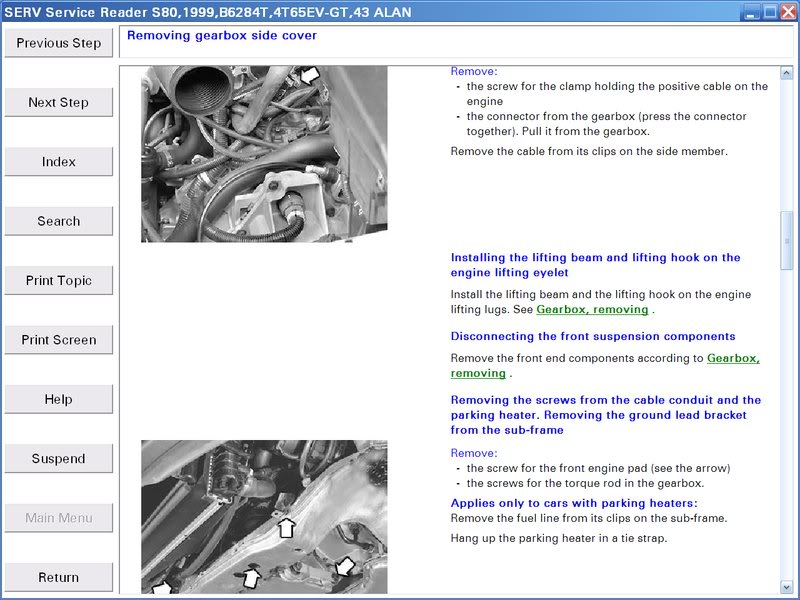Image resolution: width=800 pixels, height=600 pixels.
Task: Click the Suspend button
Action: [59, 459]
